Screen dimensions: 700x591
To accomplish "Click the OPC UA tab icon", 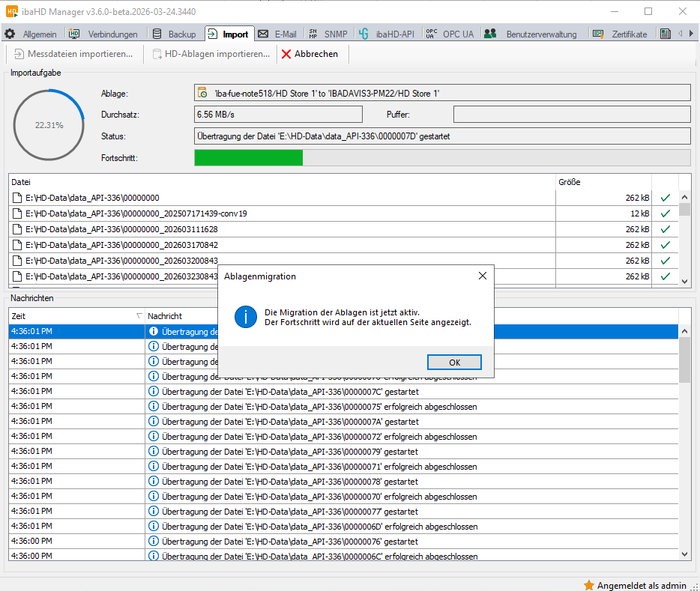I will [x=430, y=34].
